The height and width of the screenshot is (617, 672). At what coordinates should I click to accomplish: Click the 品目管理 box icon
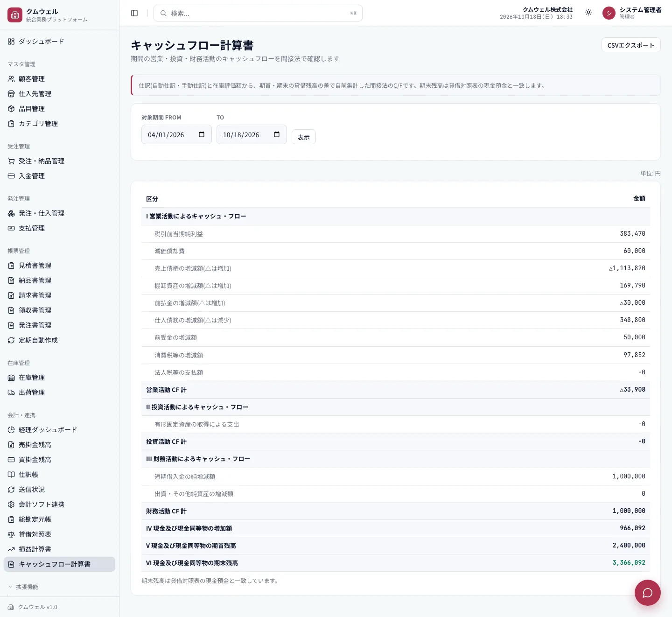click(x=11, y=109)
